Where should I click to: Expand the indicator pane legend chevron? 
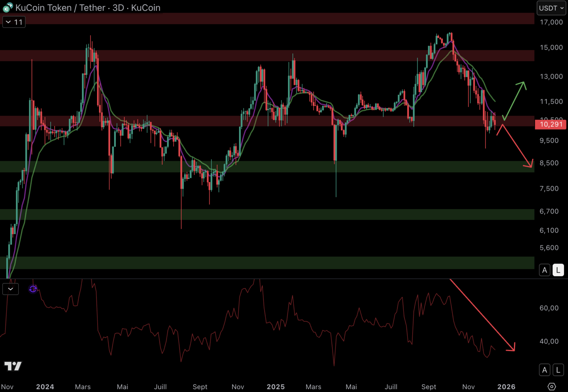(x=11, y=289)
